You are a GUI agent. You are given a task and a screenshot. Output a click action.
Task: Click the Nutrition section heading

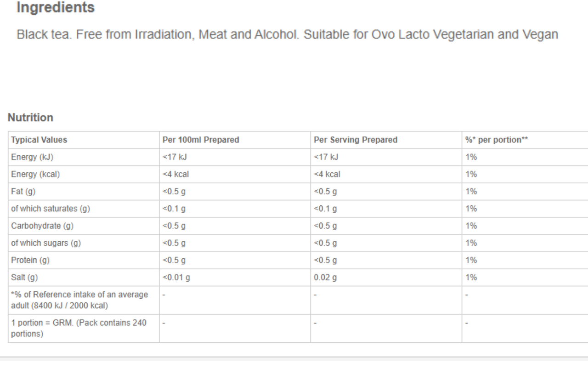30,118
